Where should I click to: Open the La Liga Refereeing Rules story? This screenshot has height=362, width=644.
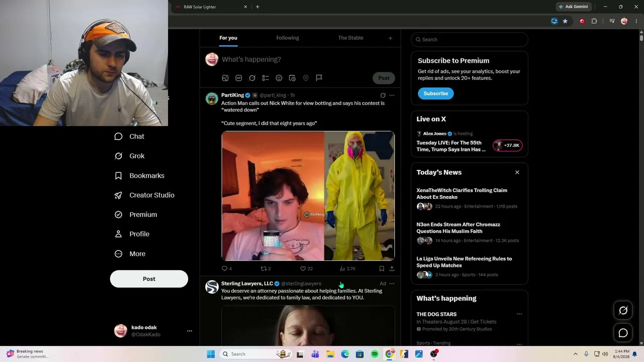point(464,262)
